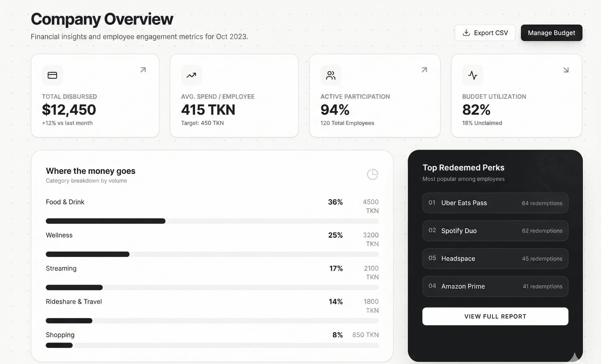The image size is (601, 364).
Task: Click the Food & Drink progress bar
Action: tap(212, 221)
